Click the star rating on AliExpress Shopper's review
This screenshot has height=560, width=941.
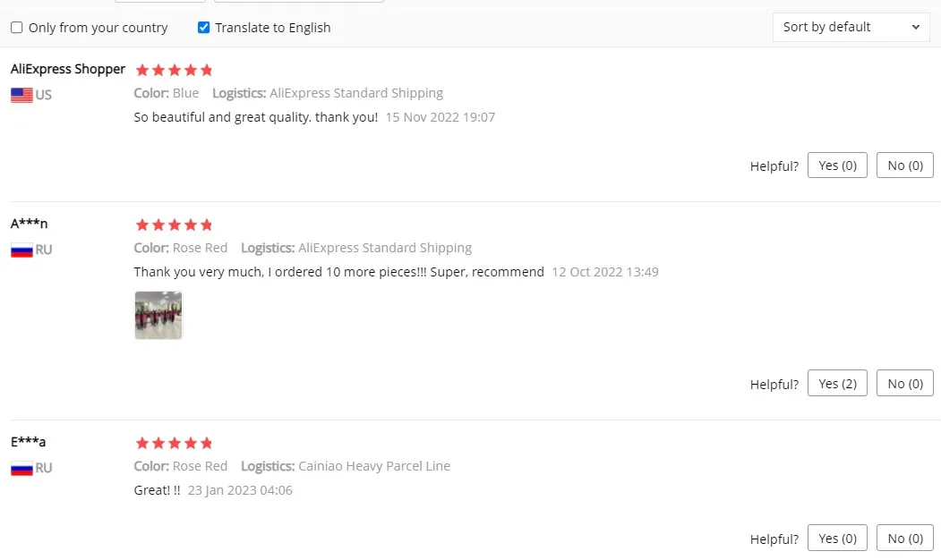tap(174, 70)
